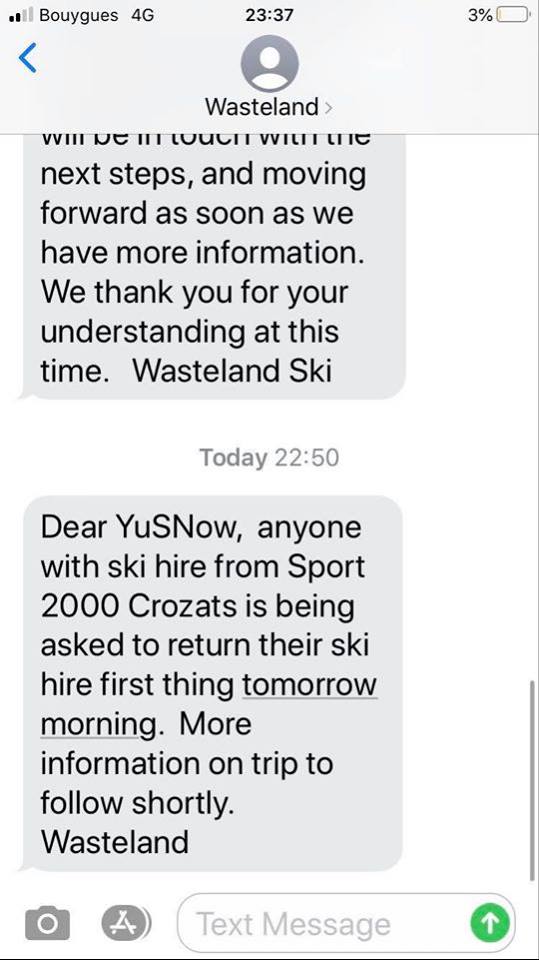Tap the battery indicator icon
The width and height of the screenshot is (539, 960).
513,15
